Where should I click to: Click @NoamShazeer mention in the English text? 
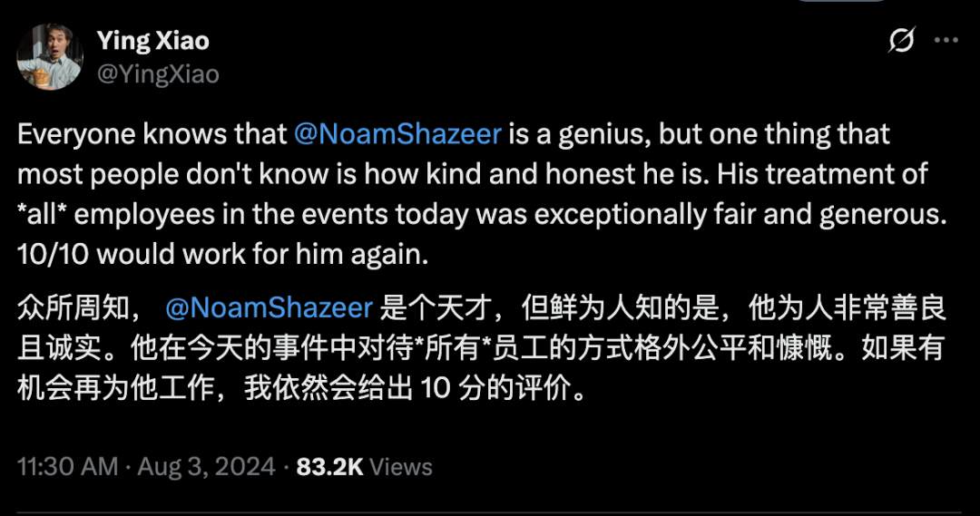click(x=397, y=134)
